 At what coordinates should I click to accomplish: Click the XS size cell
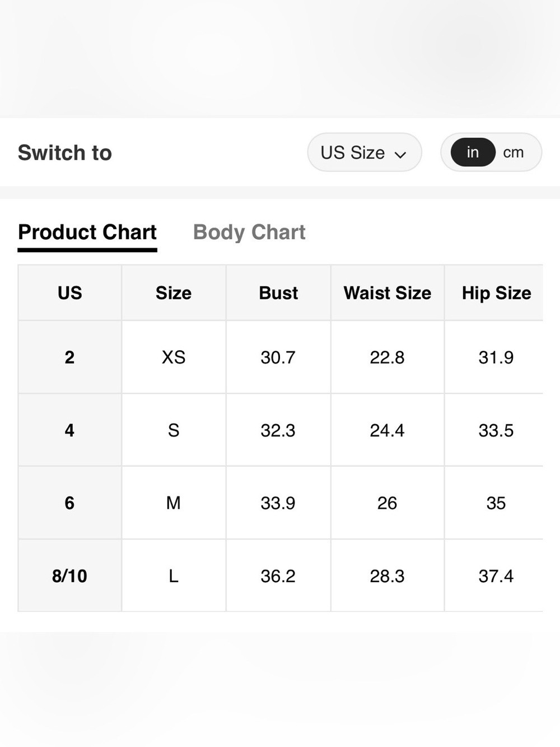(x=174, y=357)
